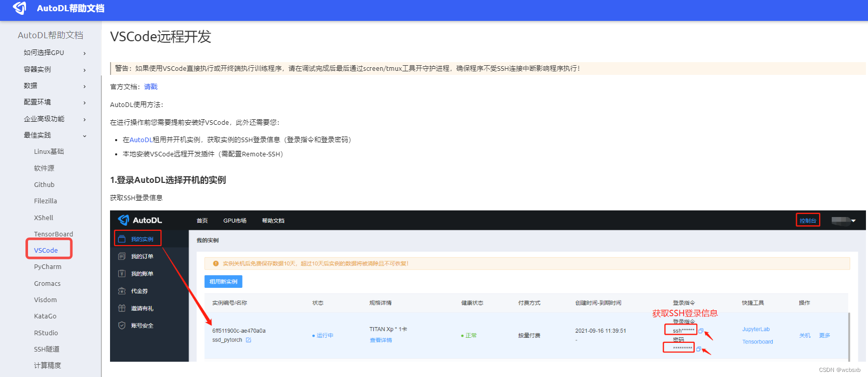Click the 代金券 sidebar icon

[x=122, y=291]
